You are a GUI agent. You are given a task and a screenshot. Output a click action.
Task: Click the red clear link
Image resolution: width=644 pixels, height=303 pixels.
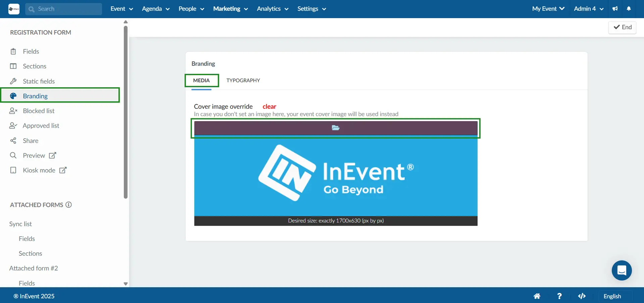269,106
